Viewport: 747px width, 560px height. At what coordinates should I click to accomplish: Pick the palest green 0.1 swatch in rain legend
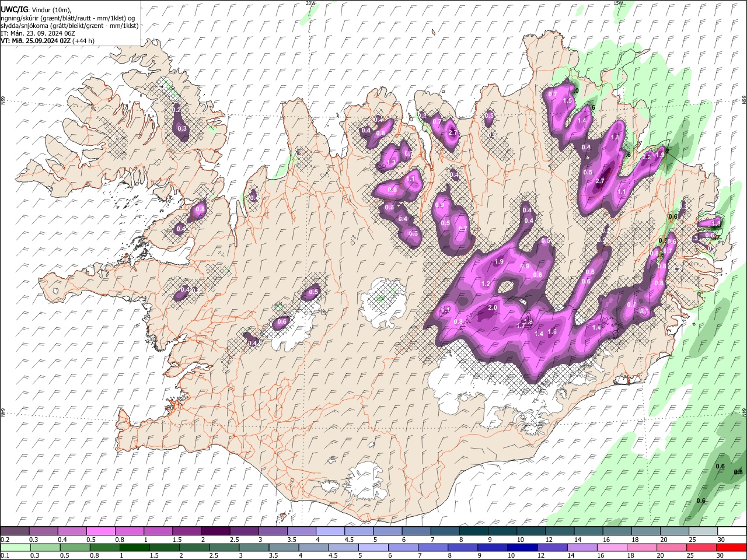coord(15,547)
